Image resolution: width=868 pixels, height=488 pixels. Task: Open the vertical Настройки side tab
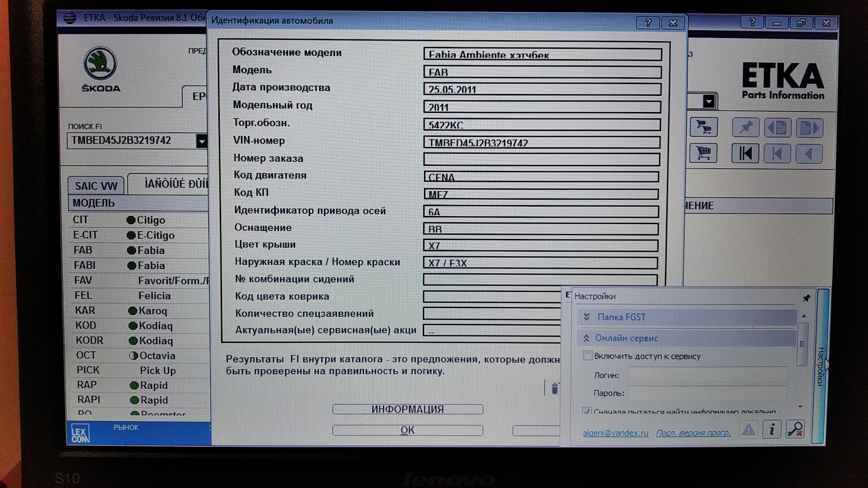(x=821, y=366)
